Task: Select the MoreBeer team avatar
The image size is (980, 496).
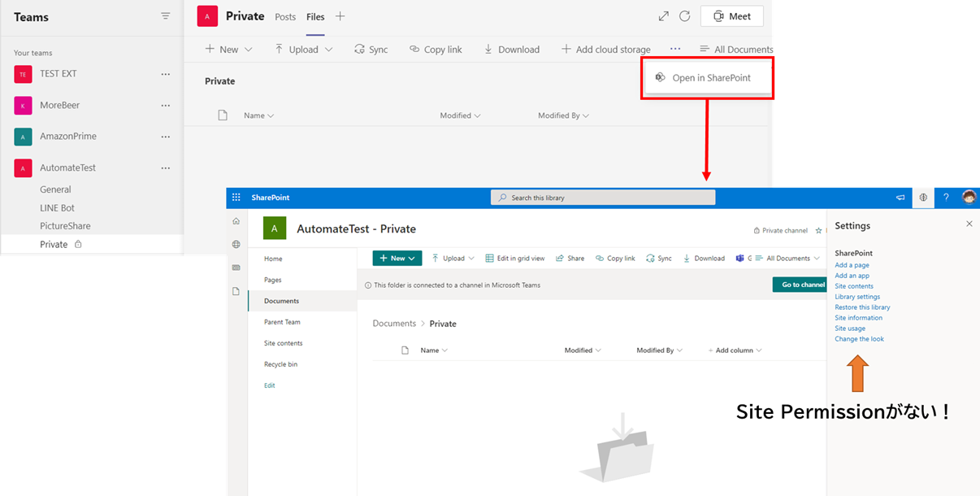Action: pyautogui.click(x=23, y=106)
